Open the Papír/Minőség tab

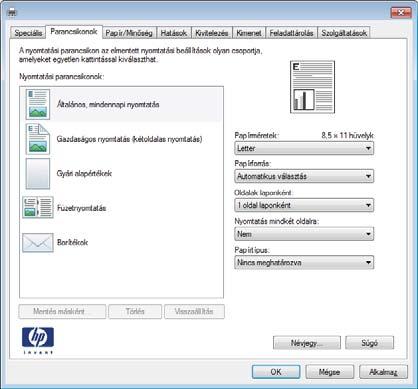pos(129,33)
